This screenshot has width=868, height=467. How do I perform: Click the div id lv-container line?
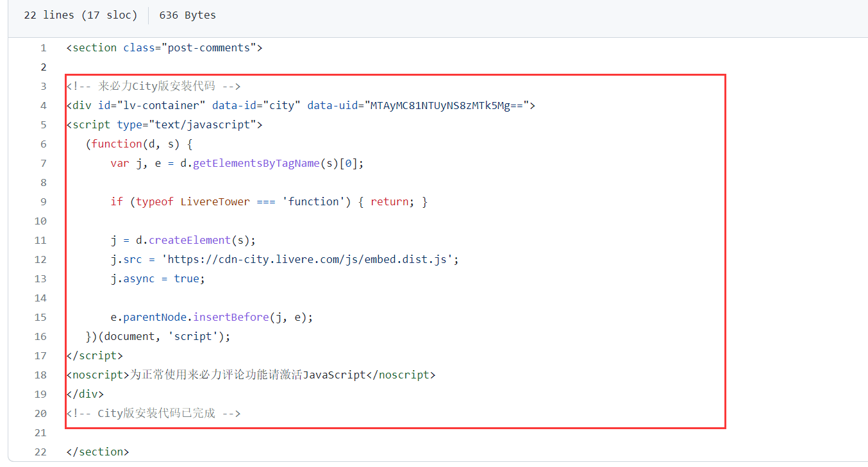(301, 105)
